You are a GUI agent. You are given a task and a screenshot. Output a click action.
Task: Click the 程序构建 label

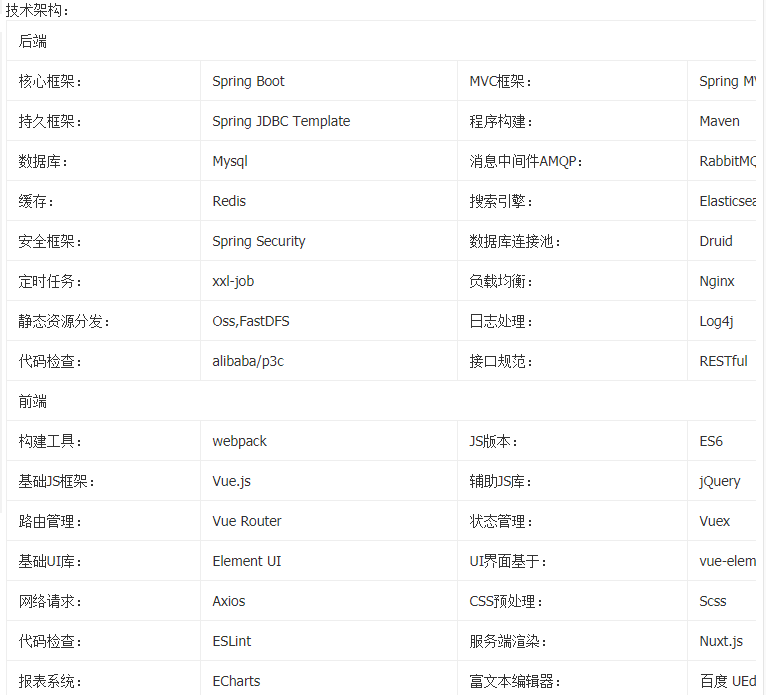[x=501, y=121]
